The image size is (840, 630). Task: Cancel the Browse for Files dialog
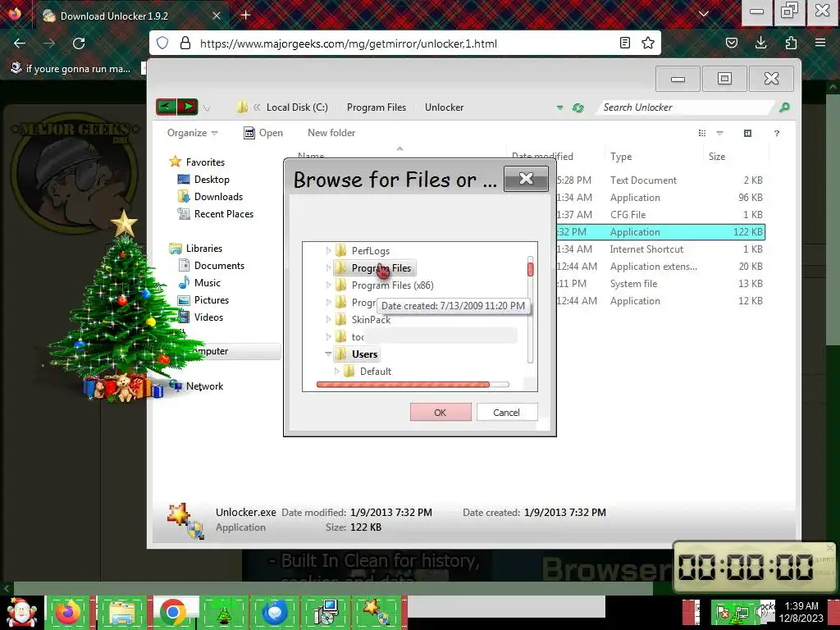506,412
